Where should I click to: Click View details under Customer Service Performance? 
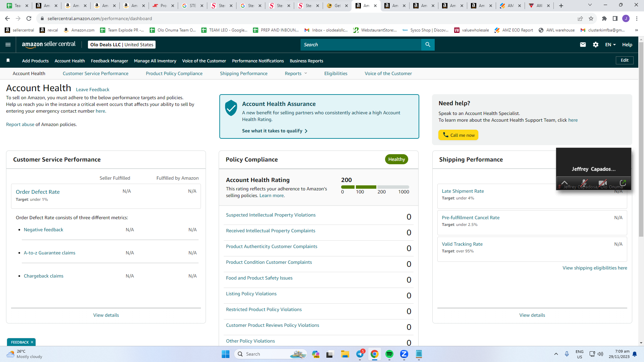click(106, 315)
